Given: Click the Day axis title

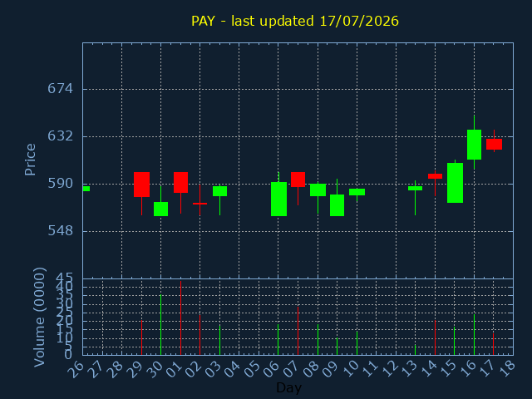Looking at the screenshot, I should pyautogui.click(x=288, y=387).
